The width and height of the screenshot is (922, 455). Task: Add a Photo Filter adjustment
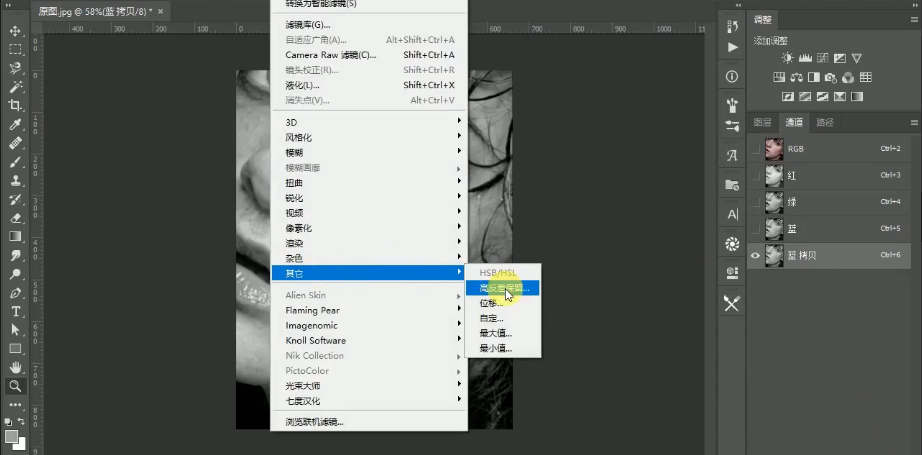coord(831,77)
